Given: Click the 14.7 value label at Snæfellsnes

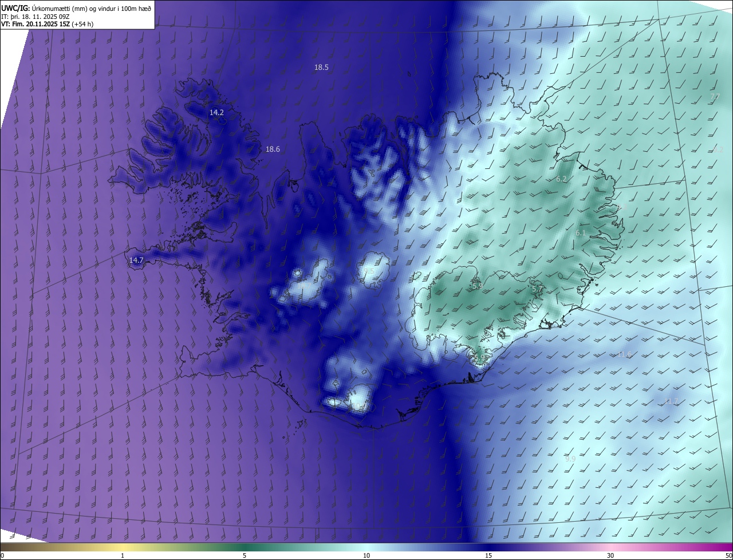Looking at the screenshot, I should pos(136,260).
